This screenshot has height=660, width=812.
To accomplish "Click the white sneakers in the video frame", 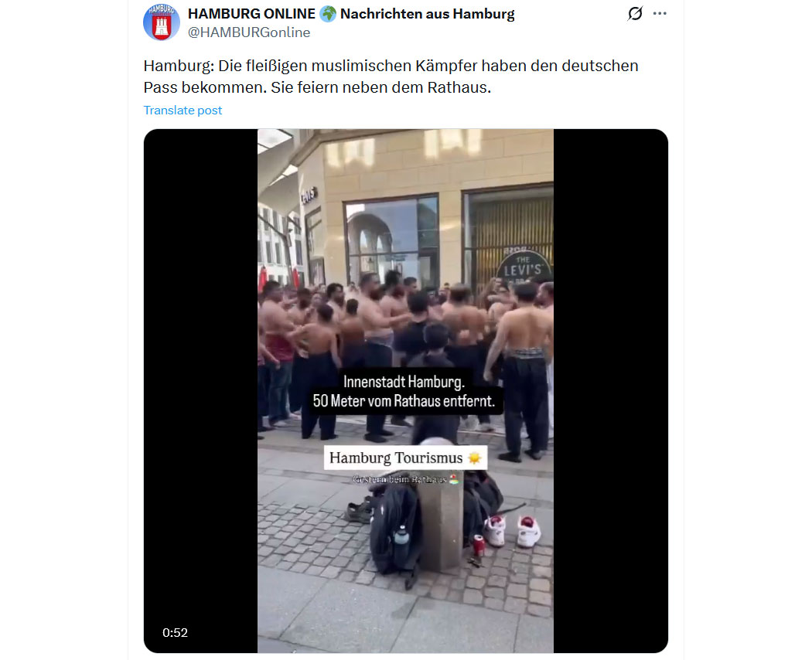I will (513, 531).
